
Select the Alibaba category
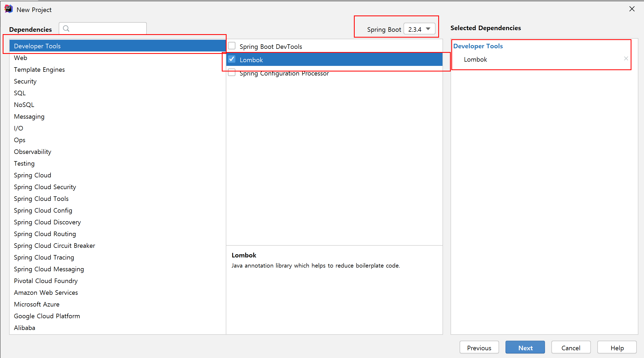118,328
